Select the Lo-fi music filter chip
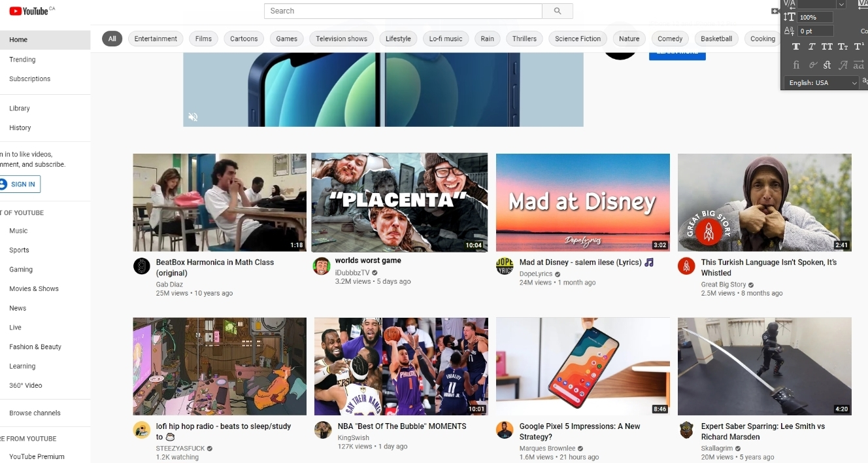This screenshot has height=463, width=868. click(x=446, y=39)
